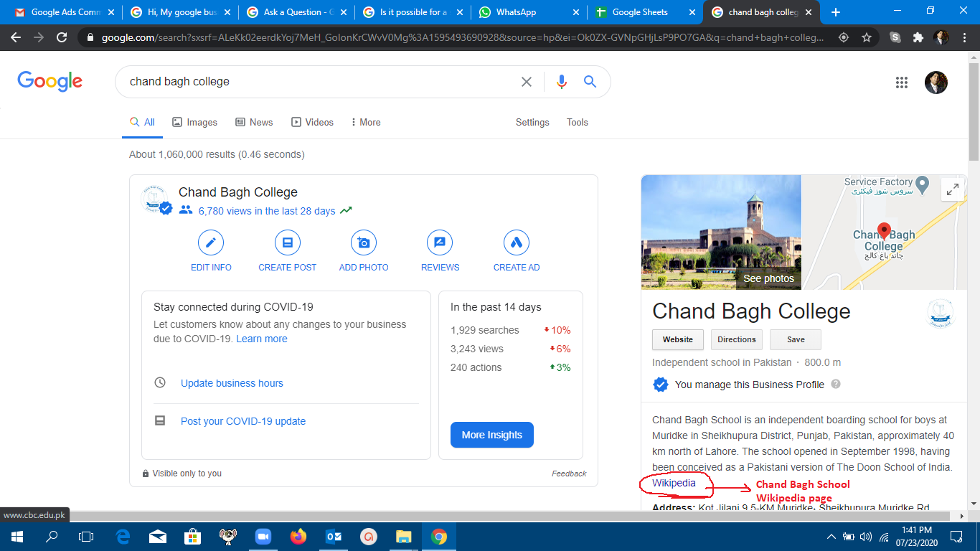Reload the page
This screenshot has height=551, width=980.
coord(62,37)
